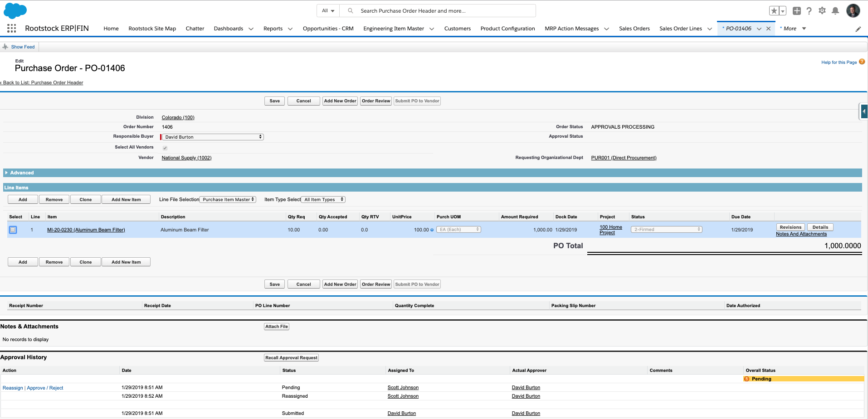Open the Setup gear icon
The image size is (868, 419).
coord(822,10)
